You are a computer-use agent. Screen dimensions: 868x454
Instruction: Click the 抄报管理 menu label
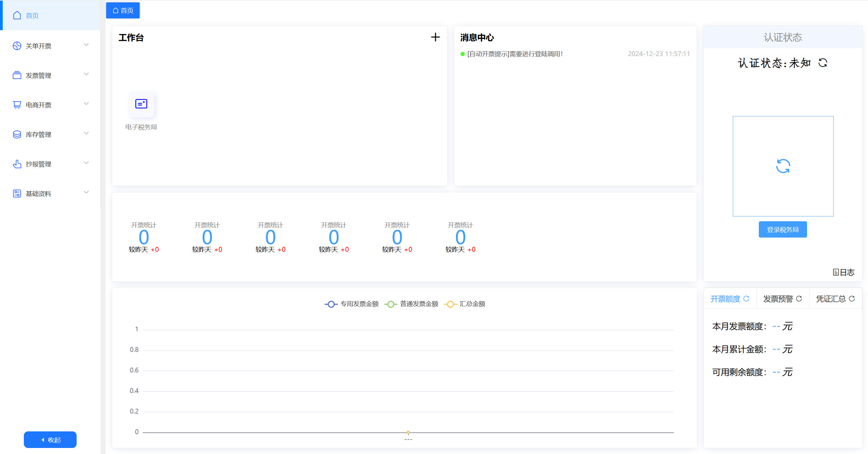[x=38, y=164]
